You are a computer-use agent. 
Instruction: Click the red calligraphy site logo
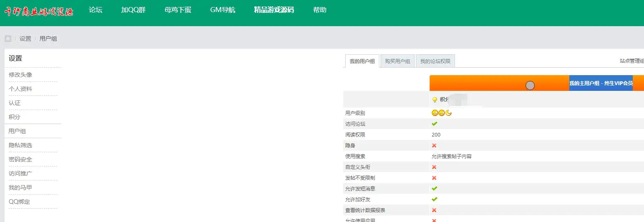(39, 11)
